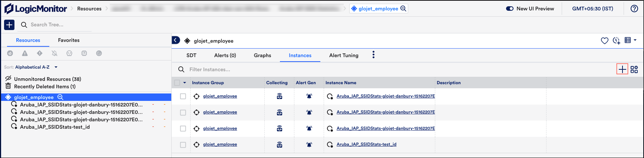The height and width of the screenshot is (158, 644).
Task: Click the GMT+05:30 (IST) timezone text
Action: coord(592,9)
